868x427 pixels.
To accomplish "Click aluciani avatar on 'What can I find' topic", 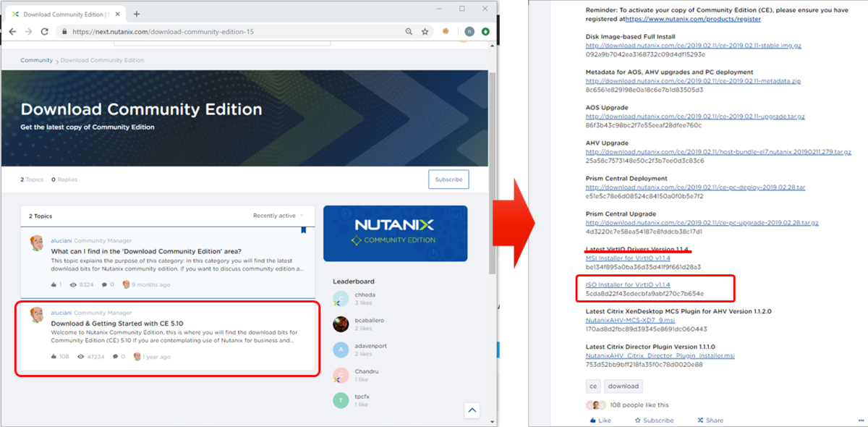I will coord(37,242).
